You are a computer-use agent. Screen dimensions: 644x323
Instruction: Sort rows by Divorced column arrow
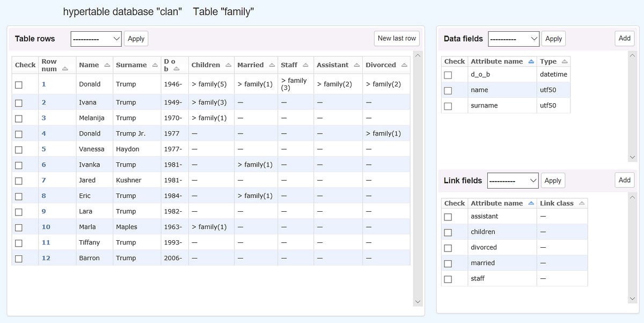[x=404, y=65]
